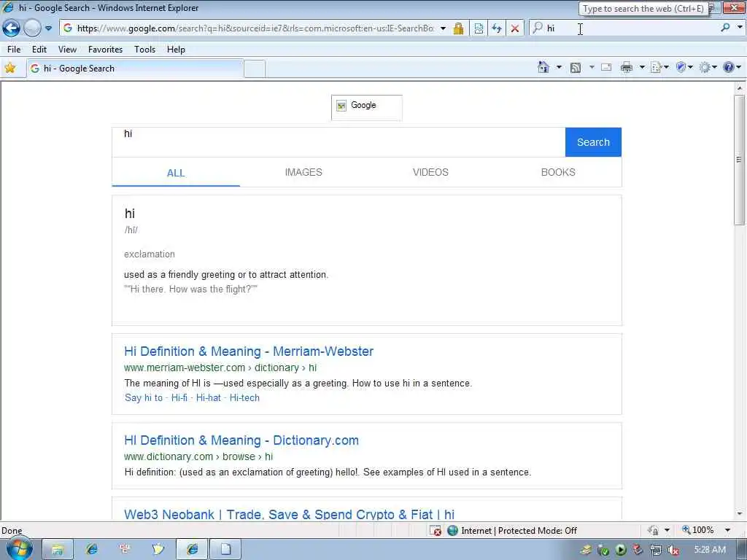Screen dimensions: 747x560
Task: Click the Hi-tech sublink
Action: click(x=244, y=397)
